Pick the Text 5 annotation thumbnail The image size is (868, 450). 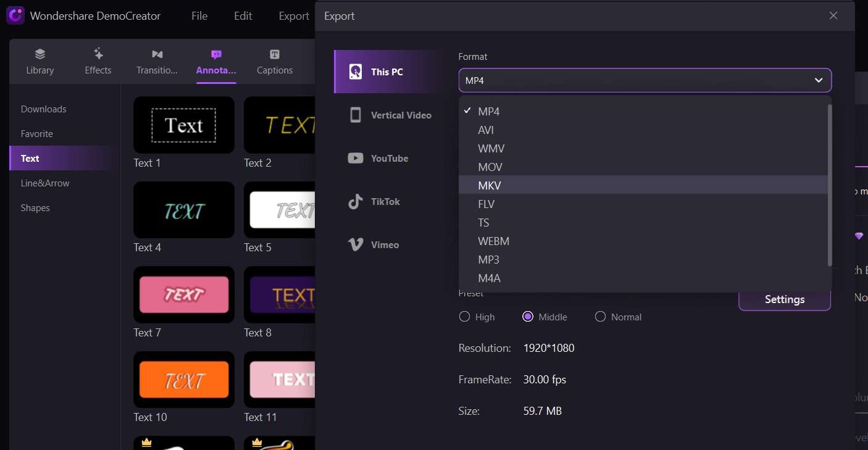(x=280, y=210)
